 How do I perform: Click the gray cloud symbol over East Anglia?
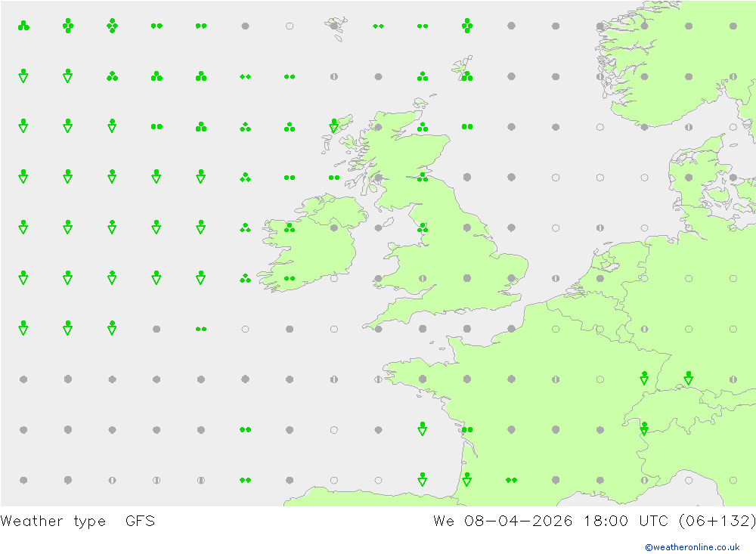[x=511, y=278]
